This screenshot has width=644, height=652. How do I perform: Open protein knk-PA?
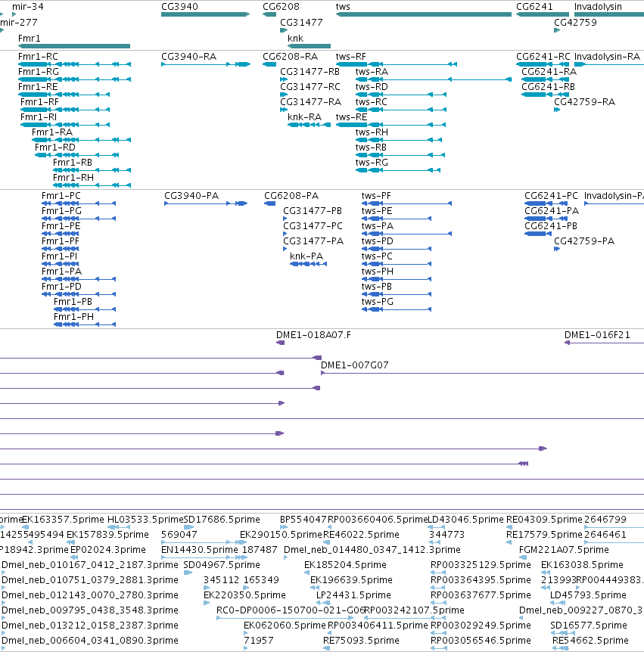coord(308,264)
